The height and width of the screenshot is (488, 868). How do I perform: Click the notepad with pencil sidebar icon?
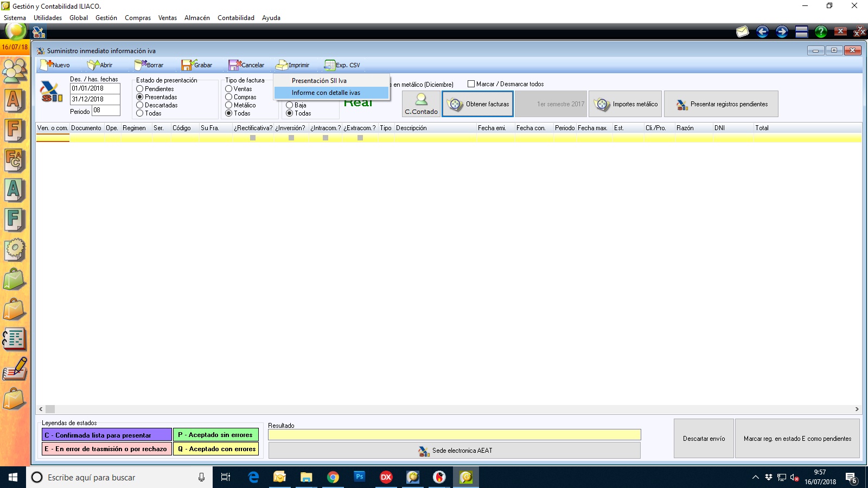point(15,369)
